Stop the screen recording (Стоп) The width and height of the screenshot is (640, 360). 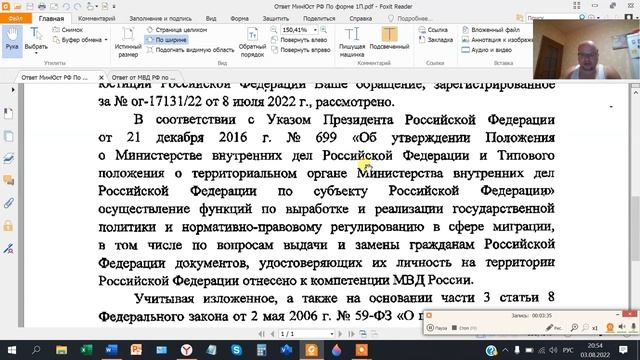click(464, 328)
